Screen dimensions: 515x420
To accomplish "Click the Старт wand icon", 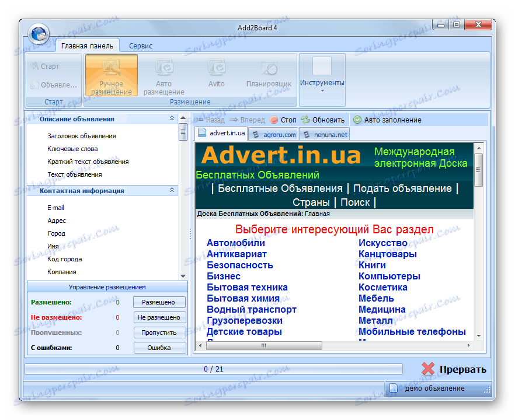I will pos(34,66).
